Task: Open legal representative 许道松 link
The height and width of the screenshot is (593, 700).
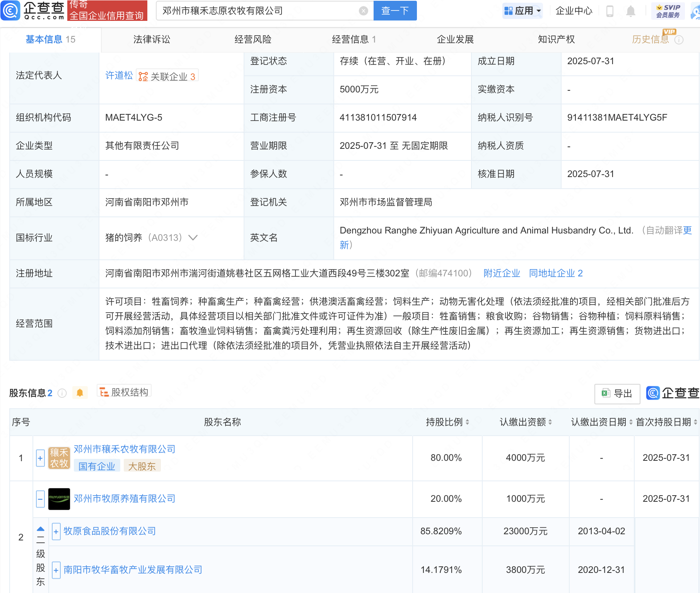Action: (119, 75)
